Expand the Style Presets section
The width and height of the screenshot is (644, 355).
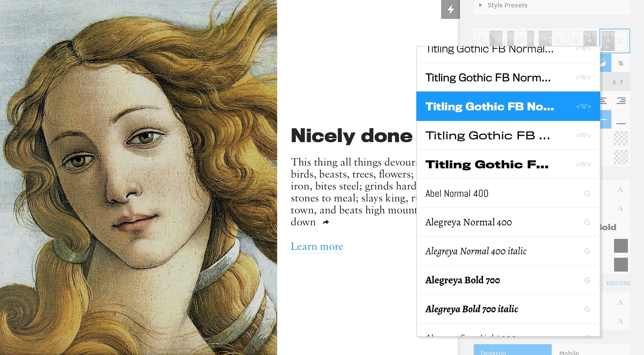(x=503, y=5)
